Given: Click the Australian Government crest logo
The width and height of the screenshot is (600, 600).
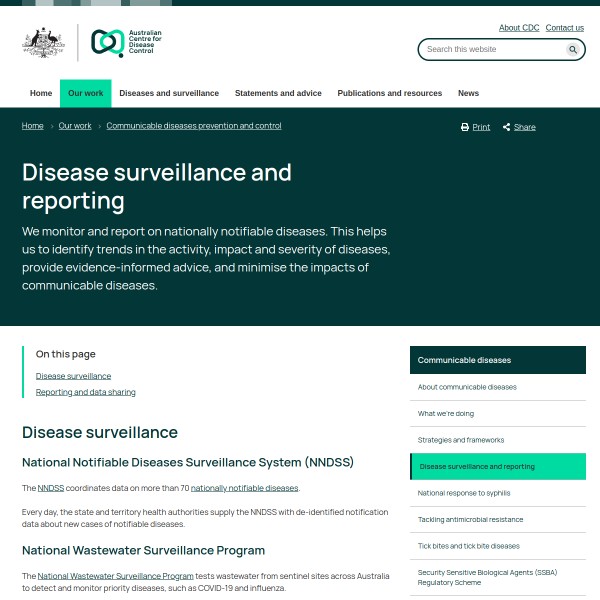Looking at the screenshot, I should [x=43, y=43].
